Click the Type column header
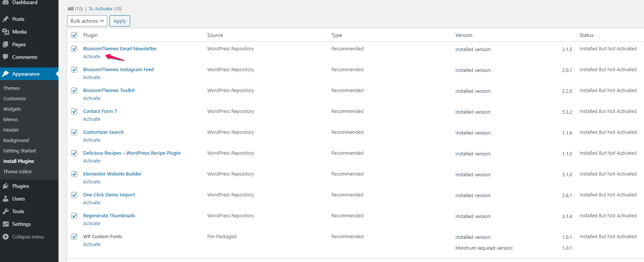Viewport: 644px width, 262px height. (x=337, y=35)
